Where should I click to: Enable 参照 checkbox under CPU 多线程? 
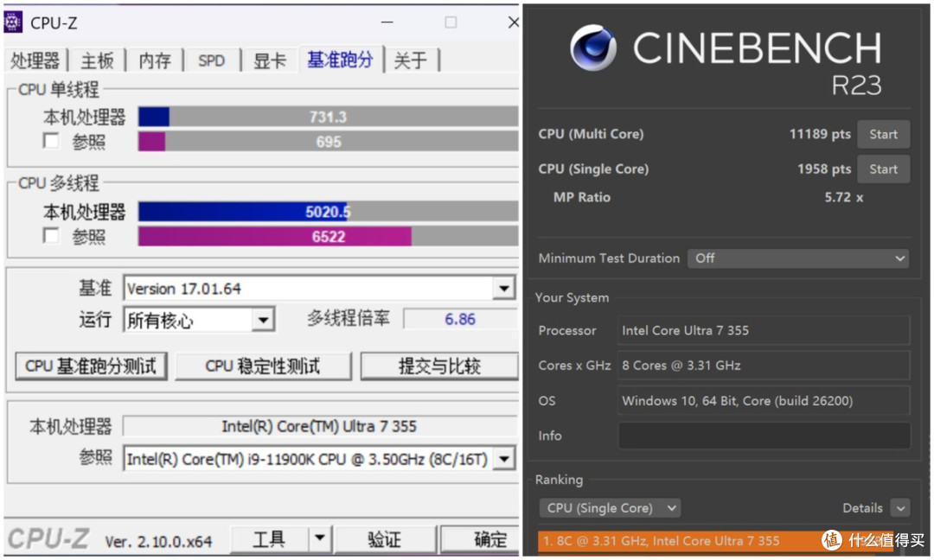click(x=51, y=236)
